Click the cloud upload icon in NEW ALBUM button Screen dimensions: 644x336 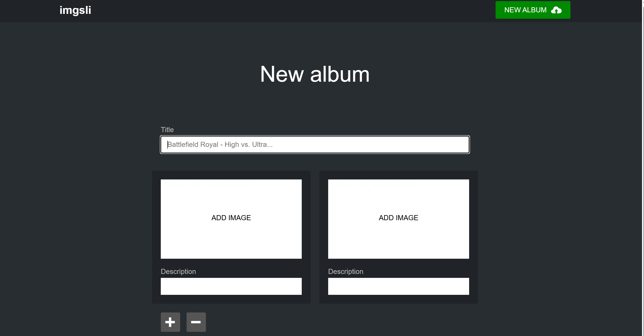pyautogui.click(x=557, y=10)
